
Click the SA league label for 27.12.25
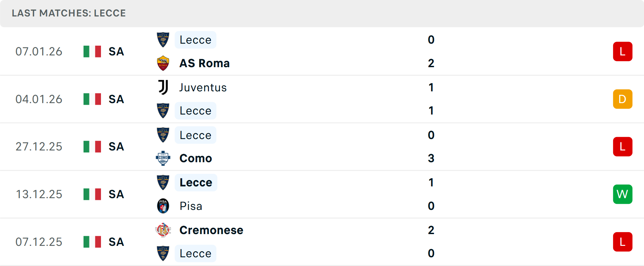116,147
